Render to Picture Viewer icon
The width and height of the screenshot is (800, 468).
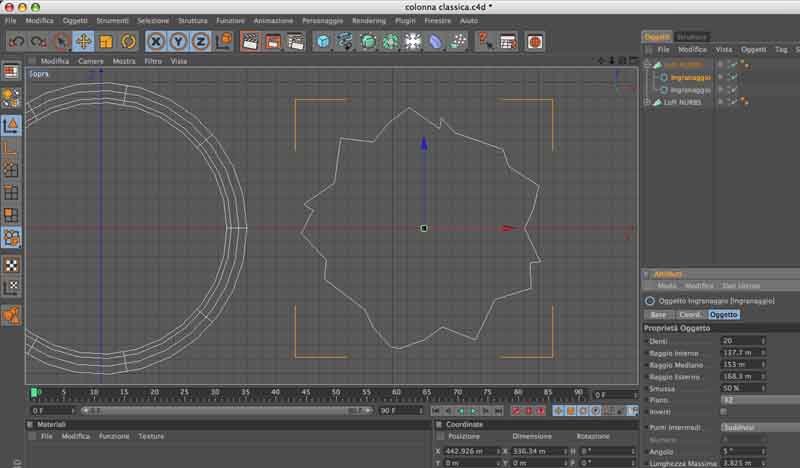click(x=273, y=42)
